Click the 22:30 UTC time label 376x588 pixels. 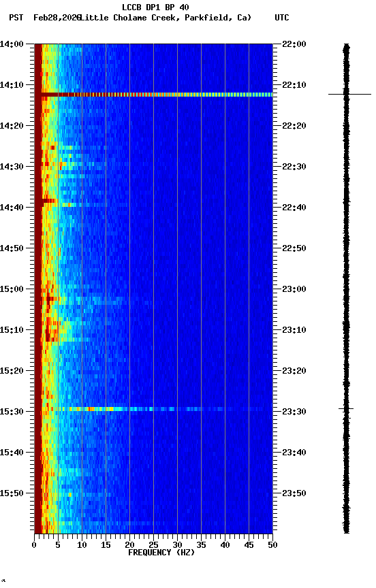[294, 167]
